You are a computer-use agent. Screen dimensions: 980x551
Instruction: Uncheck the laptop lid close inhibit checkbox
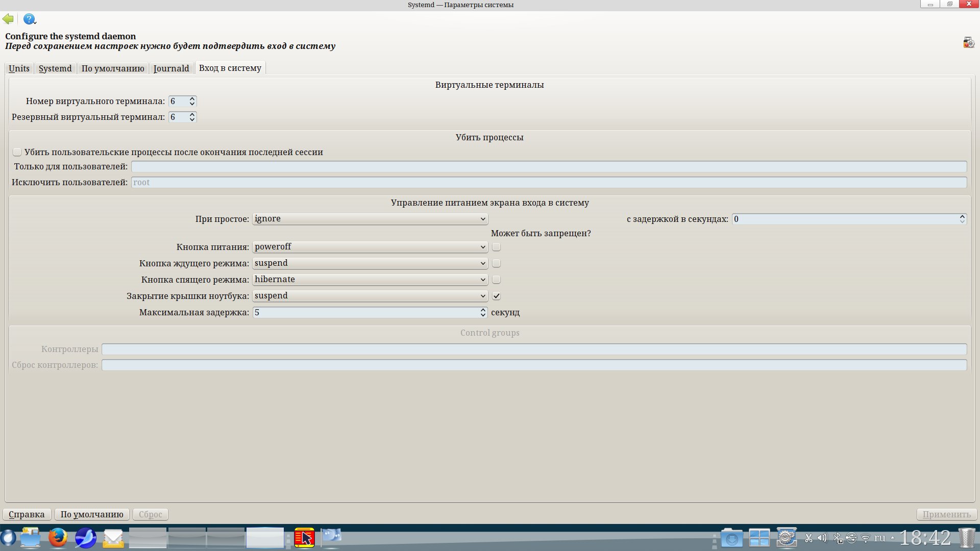[x=496, y=296]
